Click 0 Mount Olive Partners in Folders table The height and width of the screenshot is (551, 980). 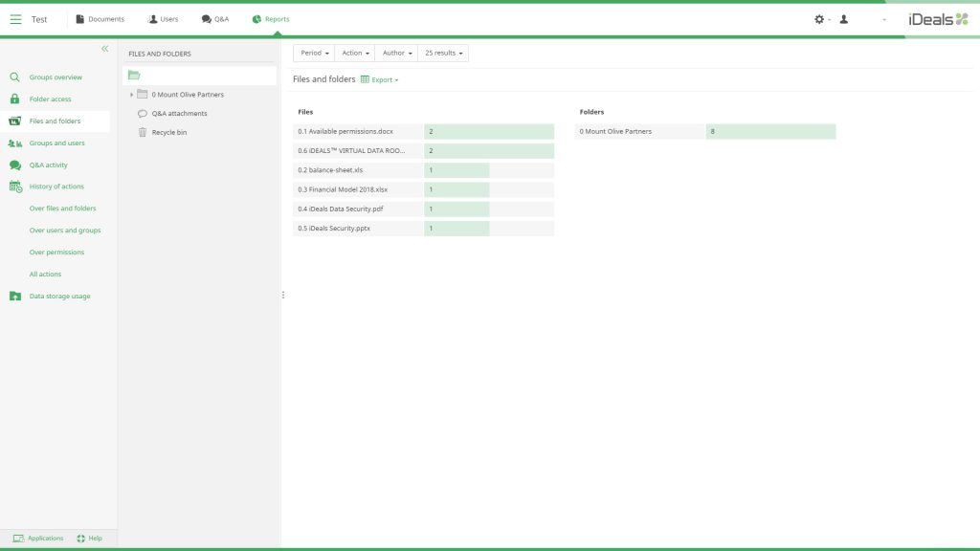[615, 132]
